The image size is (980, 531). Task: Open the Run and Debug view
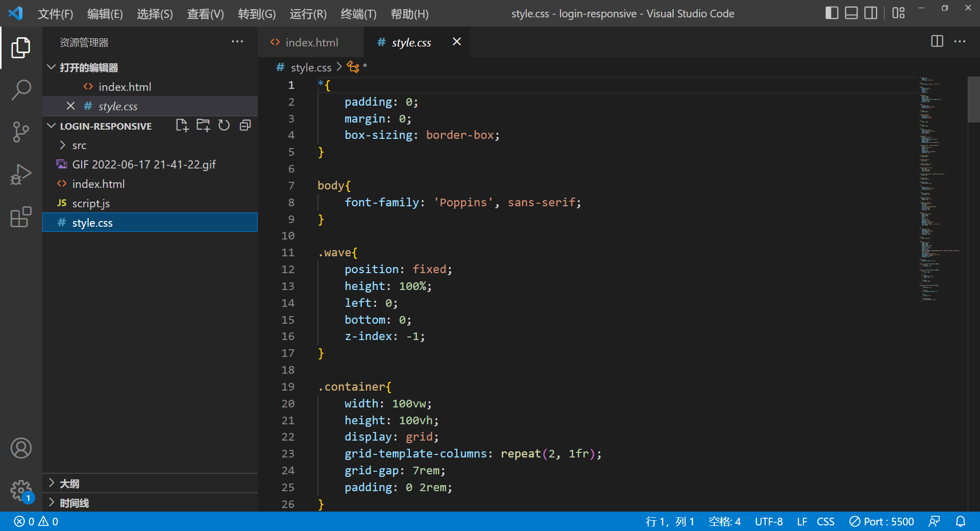[21, 174]
